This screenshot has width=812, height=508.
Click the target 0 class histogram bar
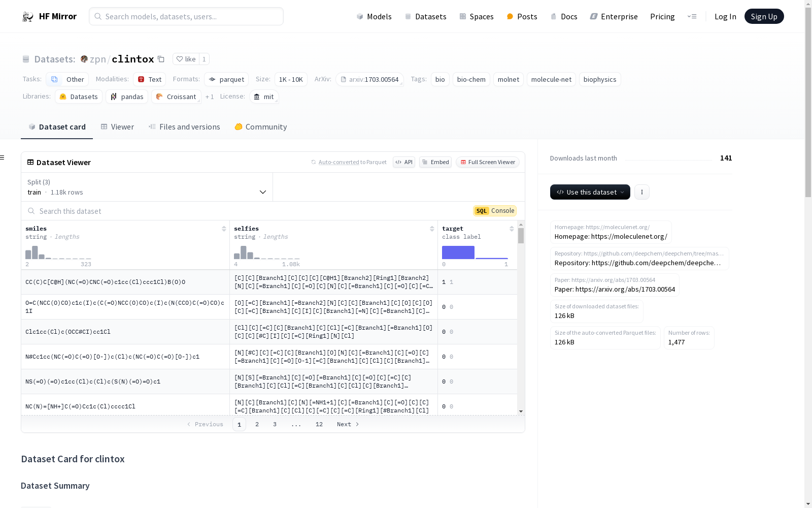[x=458, y=252]
